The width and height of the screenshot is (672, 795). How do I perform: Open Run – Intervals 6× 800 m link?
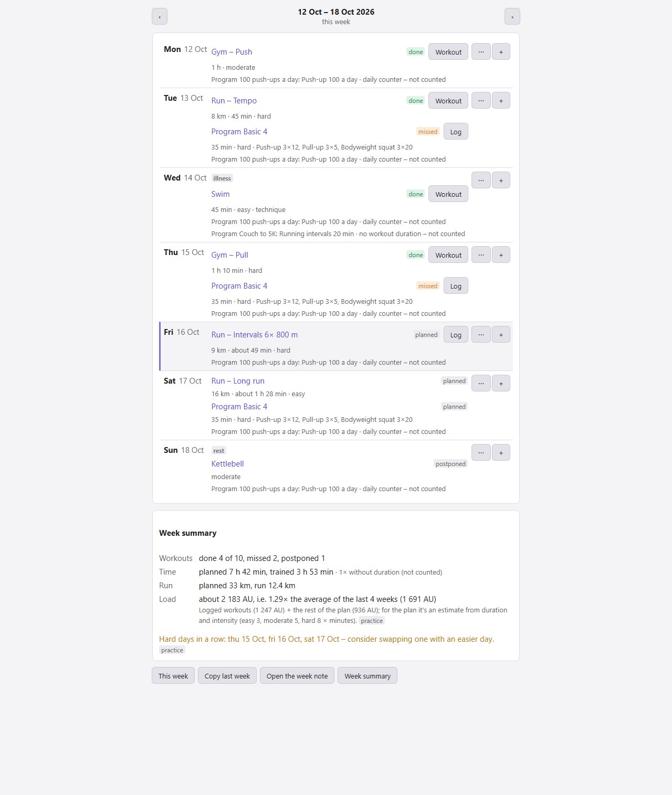point(255,335)
